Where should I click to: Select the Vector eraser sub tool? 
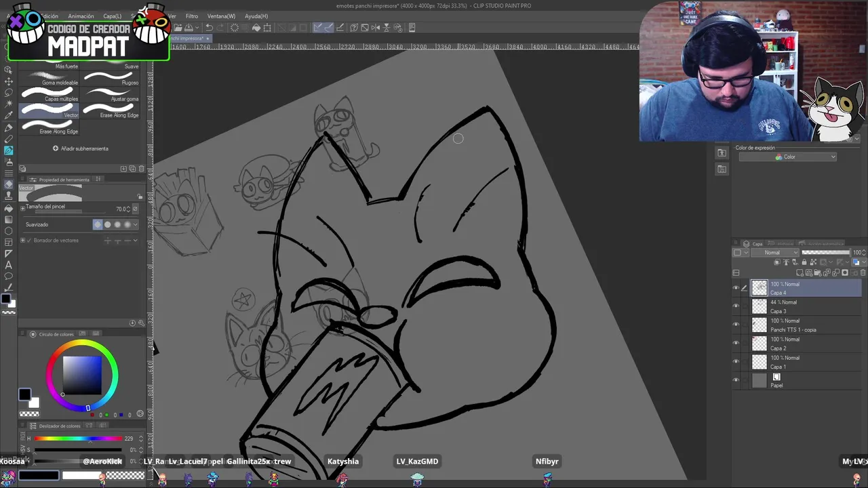50,110
